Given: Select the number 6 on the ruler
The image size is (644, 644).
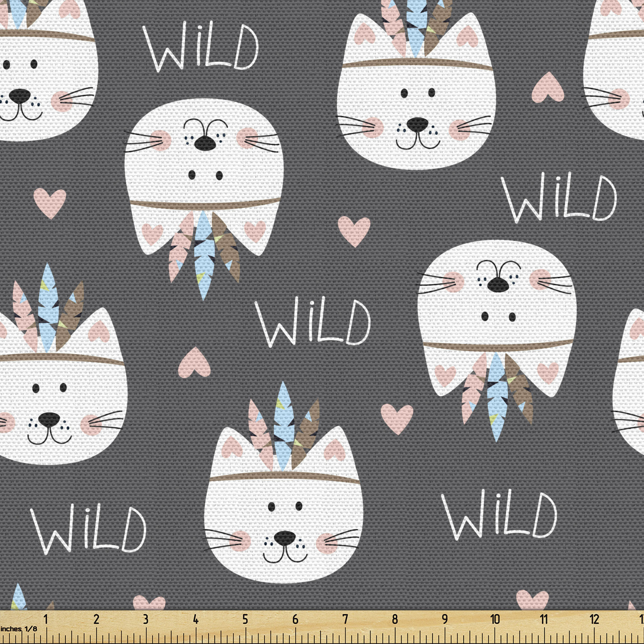Looking at the screenshot, I should (x=295, y=619).
